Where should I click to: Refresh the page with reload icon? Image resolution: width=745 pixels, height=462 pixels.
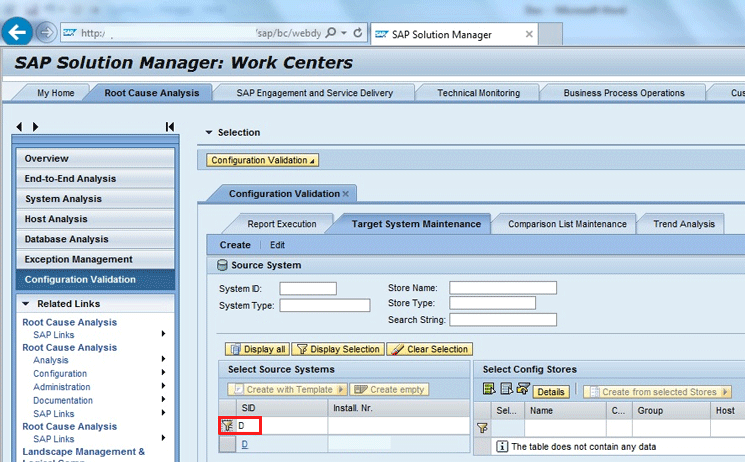(x=358, y=33)
